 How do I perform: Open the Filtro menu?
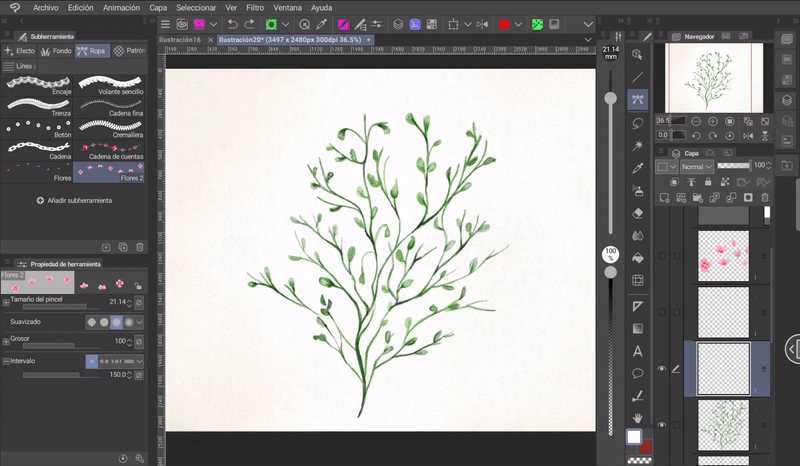click(255, 7)
